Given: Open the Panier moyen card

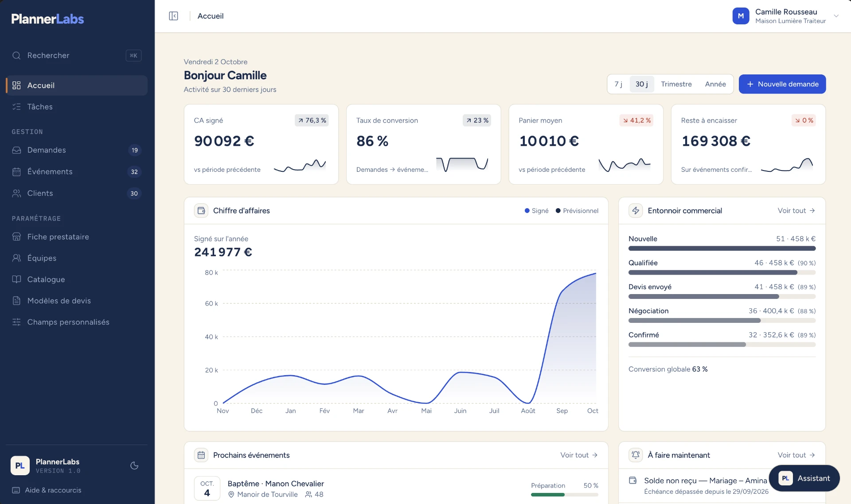Looking at the screenshot, I should 586,144.
